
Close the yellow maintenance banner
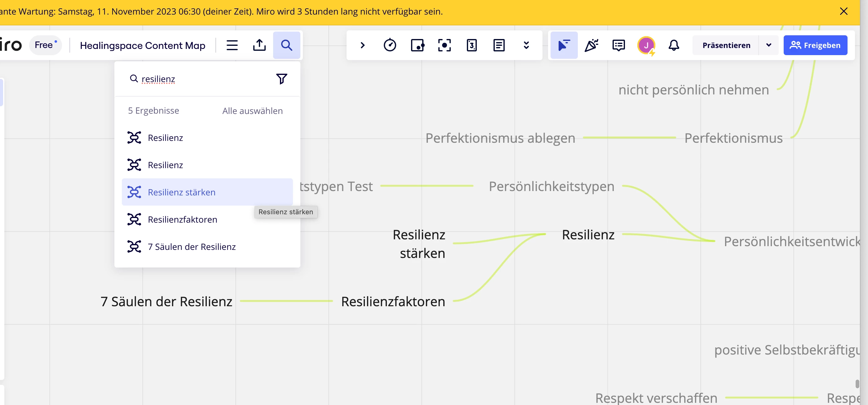pos(844,11)
